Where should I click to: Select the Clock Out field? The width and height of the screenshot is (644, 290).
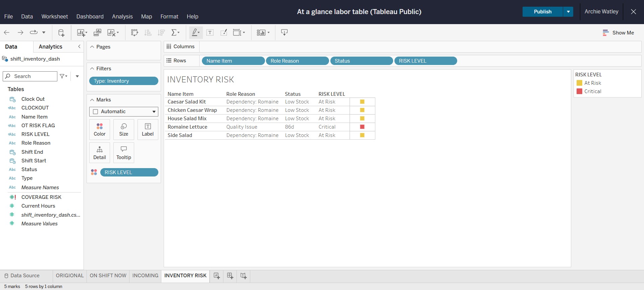(33, 99)
